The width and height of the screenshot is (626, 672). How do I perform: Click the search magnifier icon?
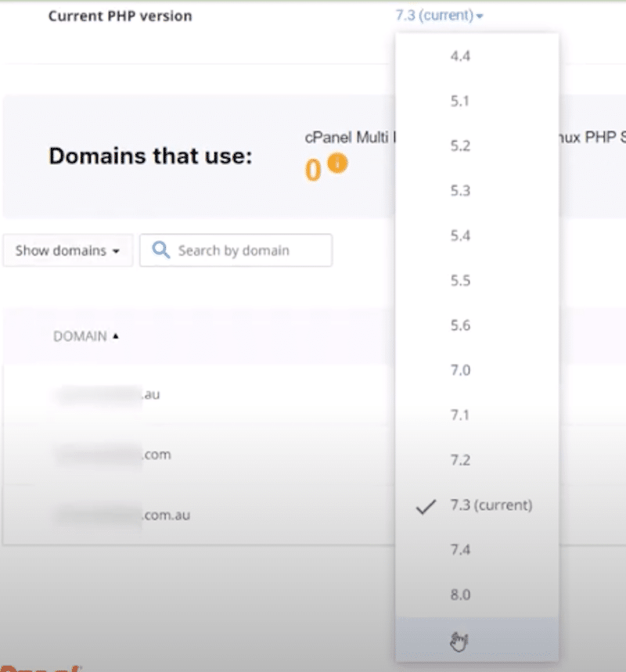coord(161,250)
